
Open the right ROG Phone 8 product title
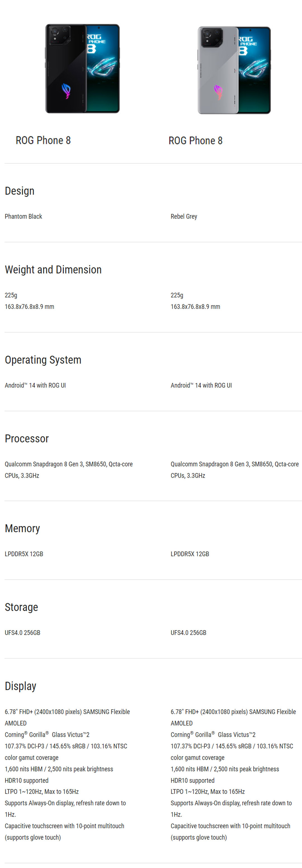pos(195,140)
